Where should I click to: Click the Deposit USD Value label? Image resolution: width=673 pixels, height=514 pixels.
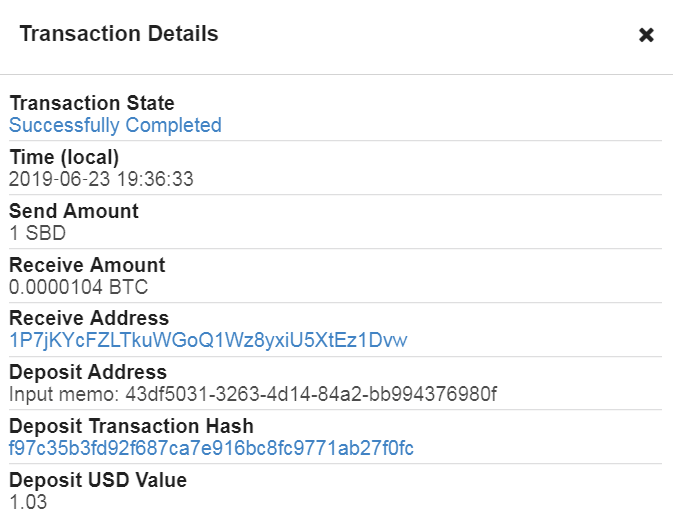point(98,481)
